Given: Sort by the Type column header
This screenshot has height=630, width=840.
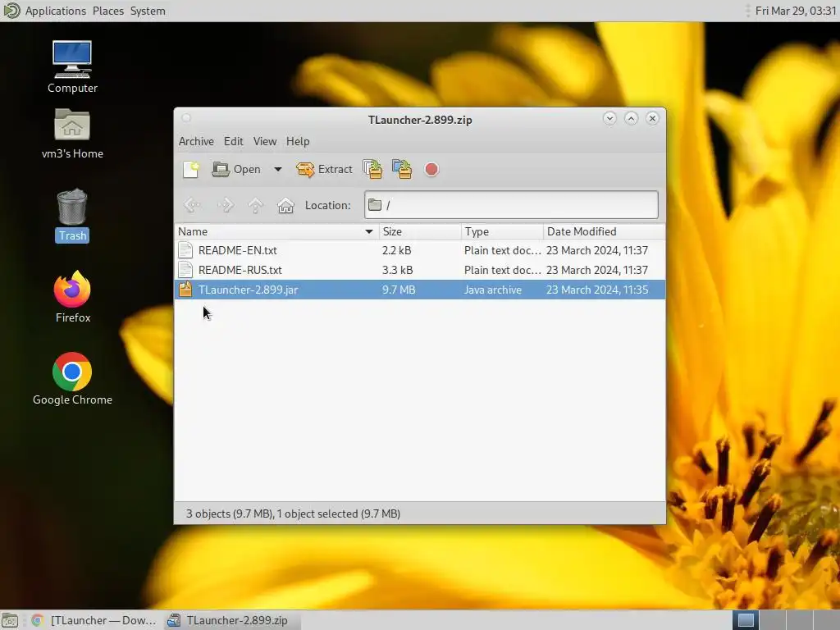Looking at the screenshot, I should point(502,231).
